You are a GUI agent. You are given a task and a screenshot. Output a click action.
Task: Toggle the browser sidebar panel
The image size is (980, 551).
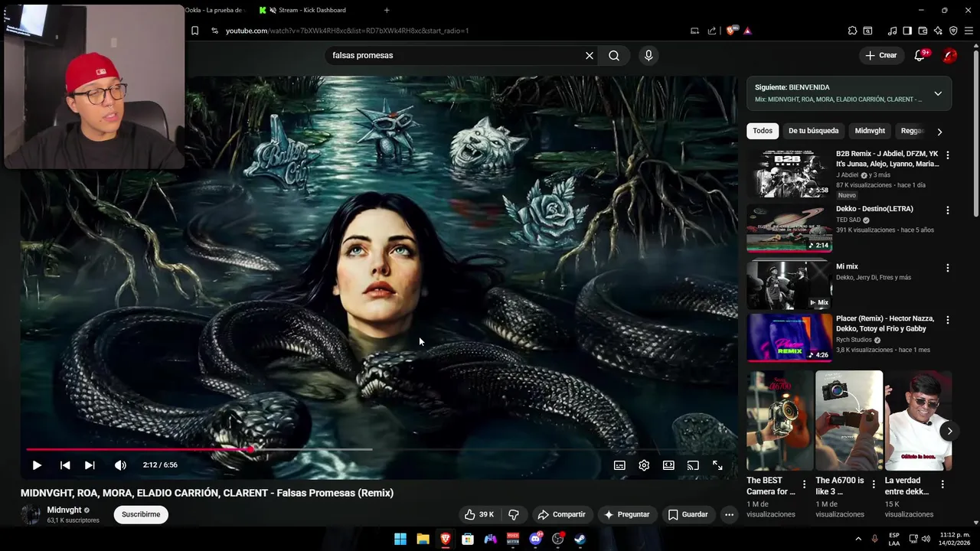907,31
